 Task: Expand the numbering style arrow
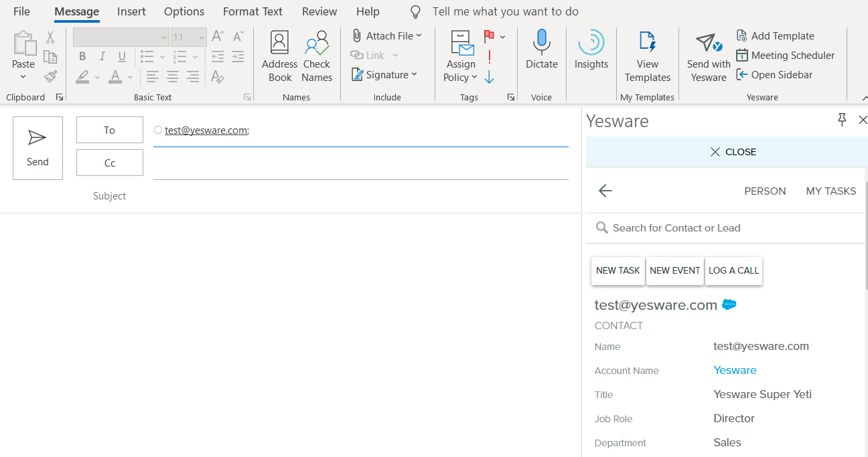[x=195, y=57]
